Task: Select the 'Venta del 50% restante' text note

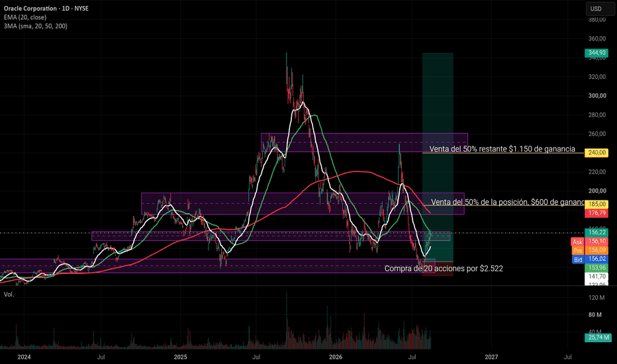Action: (x=502, y=149)
